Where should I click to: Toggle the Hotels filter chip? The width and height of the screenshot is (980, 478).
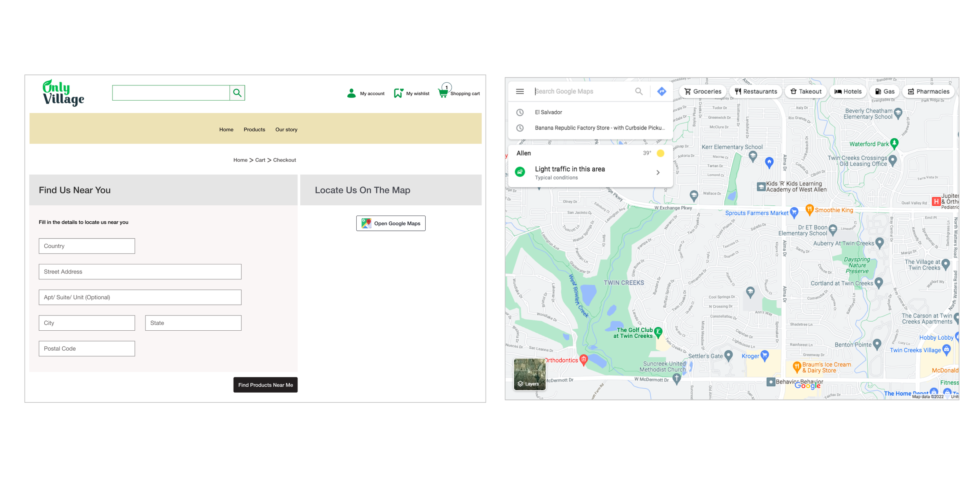click(x=848, y=91)
